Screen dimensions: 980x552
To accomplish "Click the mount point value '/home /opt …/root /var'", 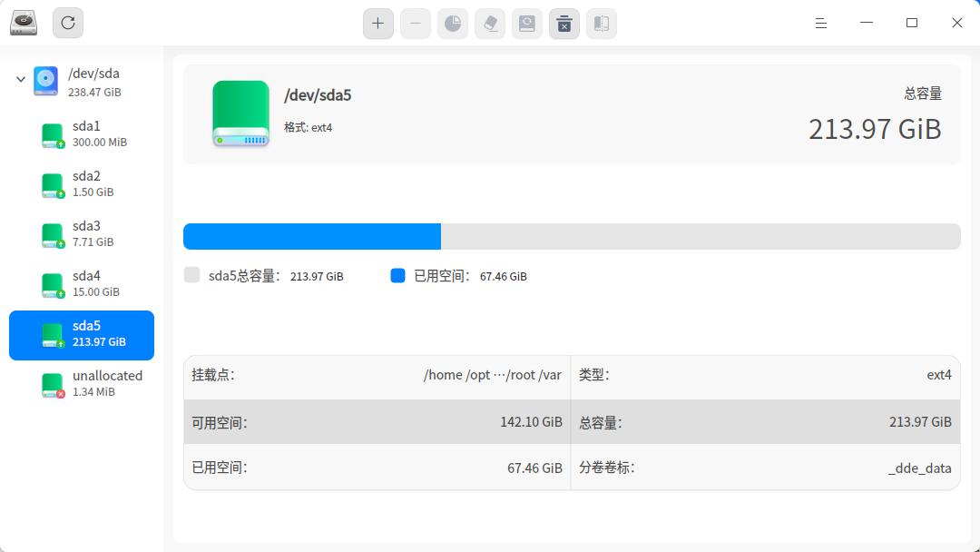I will pos(493,374).
